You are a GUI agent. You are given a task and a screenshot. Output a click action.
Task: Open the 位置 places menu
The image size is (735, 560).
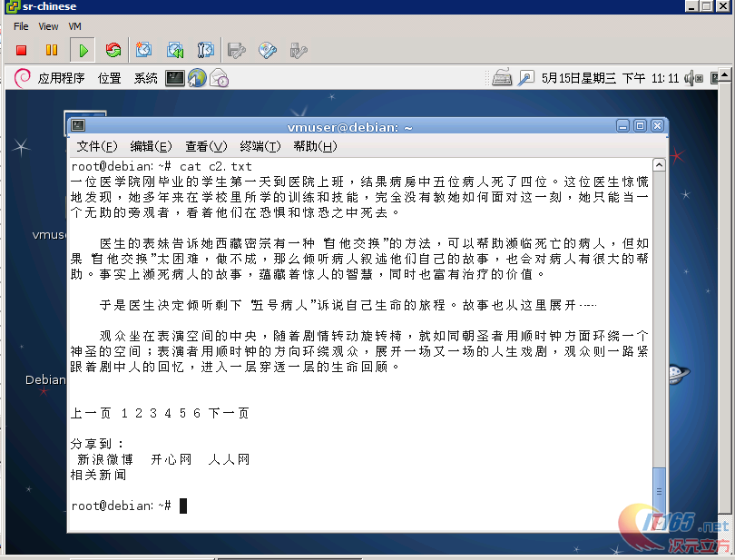pos(109,78)
